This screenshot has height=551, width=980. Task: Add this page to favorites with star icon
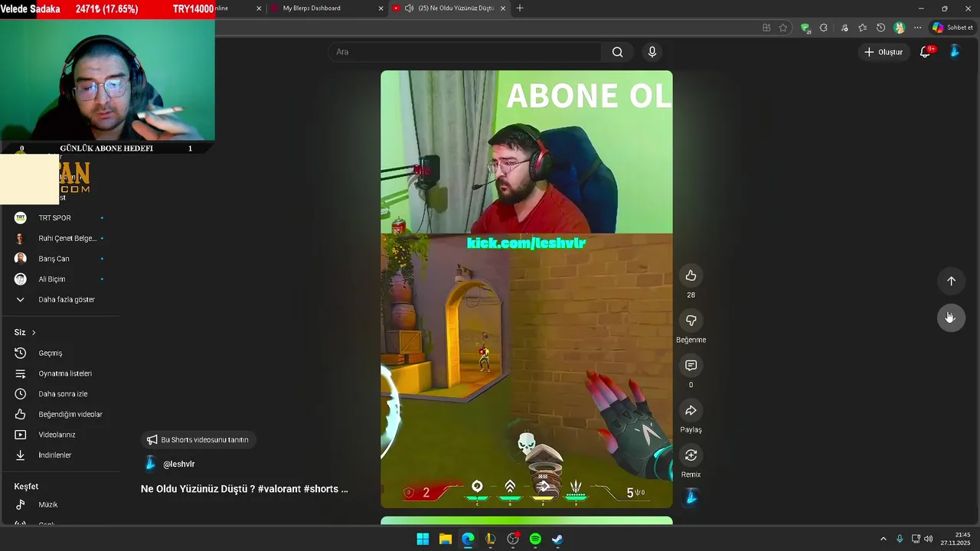click(783, 28)
